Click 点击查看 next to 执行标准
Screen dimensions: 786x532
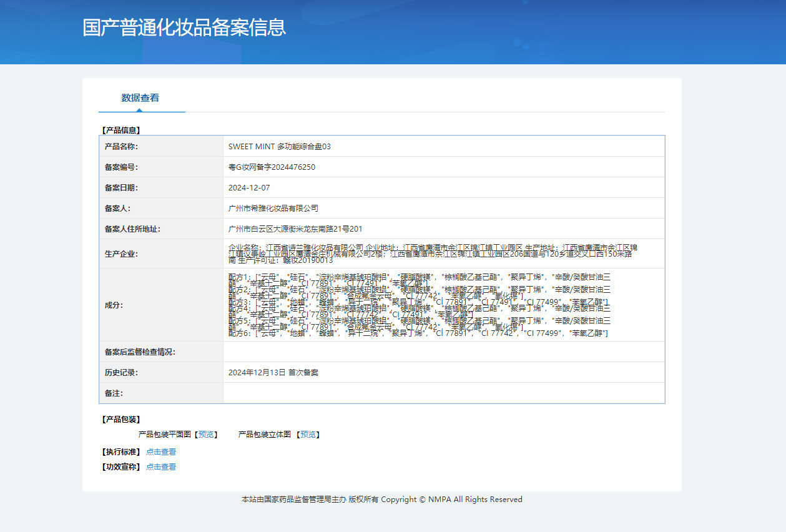[x=161, y=452]
